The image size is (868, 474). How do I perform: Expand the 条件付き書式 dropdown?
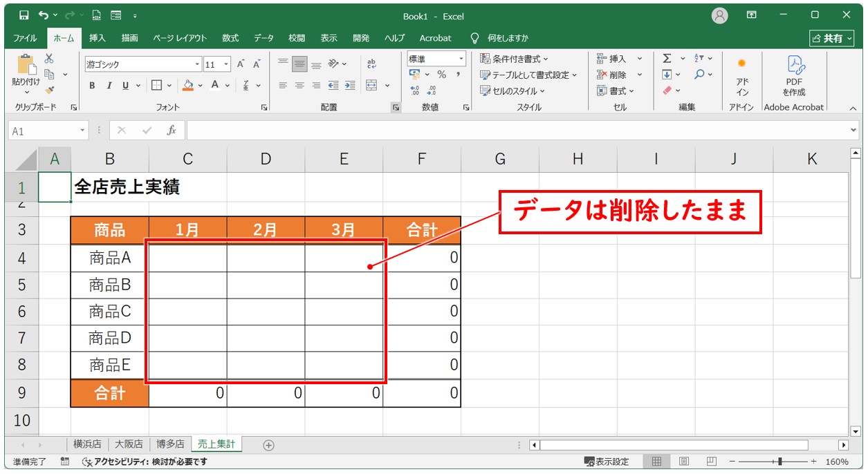coord(514,59)
